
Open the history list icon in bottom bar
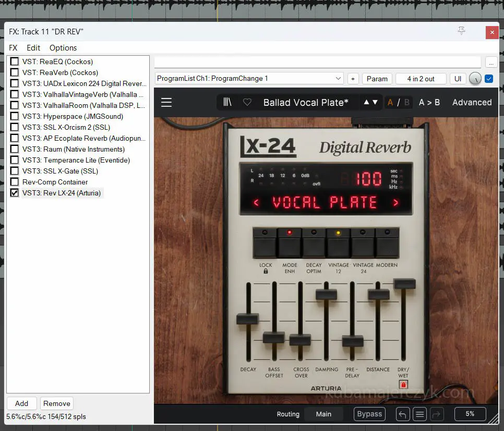[419, 414]
